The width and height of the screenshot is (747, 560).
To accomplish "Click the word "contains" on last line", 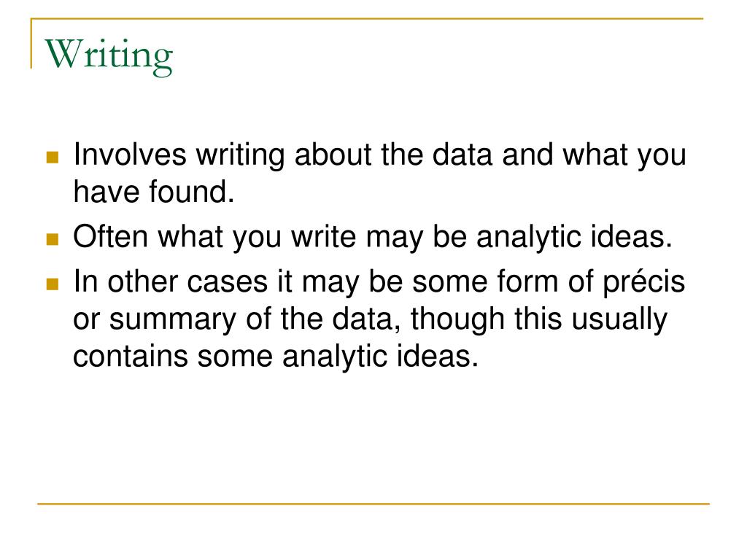I will (x=130, y=356).
